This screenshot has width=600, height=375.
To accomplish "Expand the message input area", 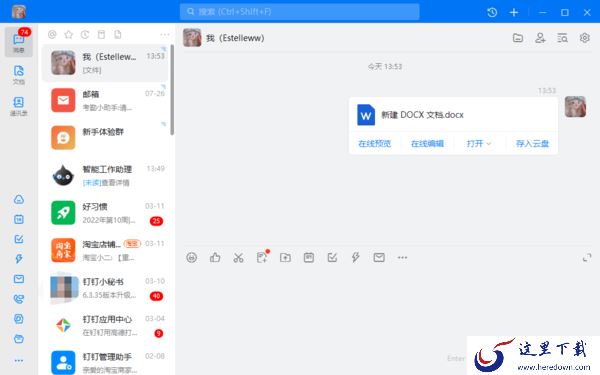I will click(587, 258).
